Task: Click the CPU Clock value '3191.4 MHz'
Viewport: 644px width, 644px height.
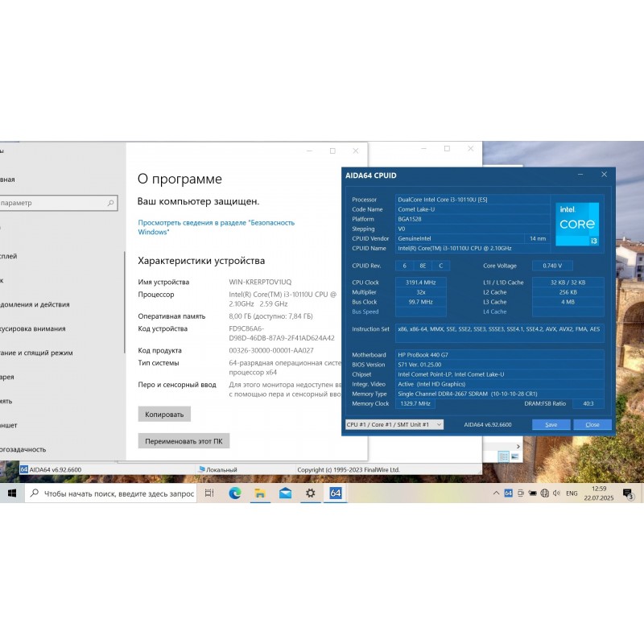Action: (x=420, y=283)
